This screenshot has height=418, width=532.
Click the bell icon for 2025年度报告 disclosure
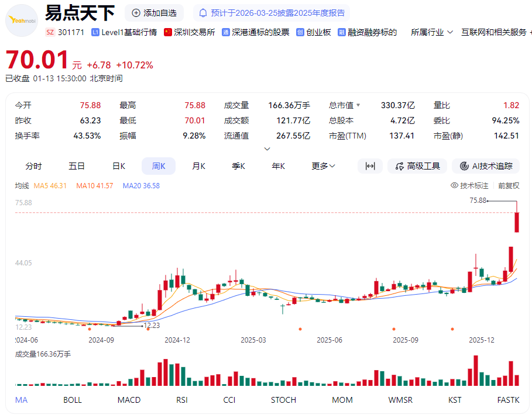coord(204,13)
